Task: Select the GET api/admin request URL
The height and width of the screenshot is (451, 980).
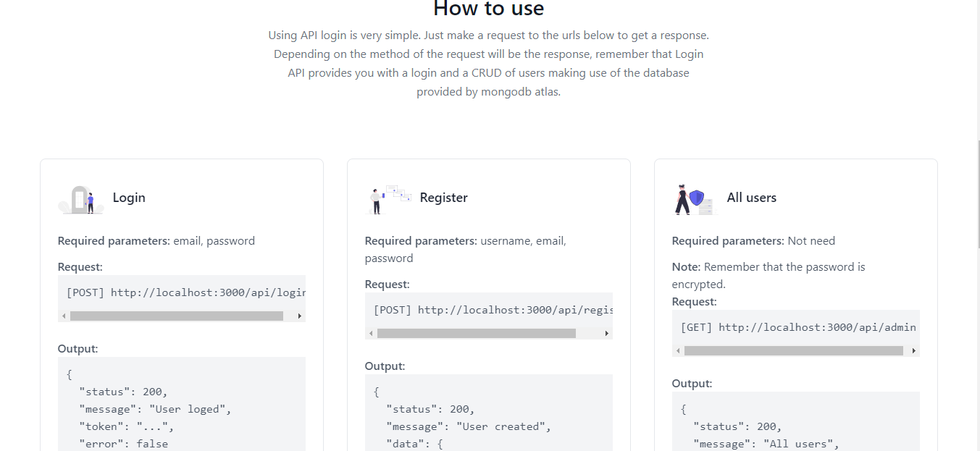Action: point(799,327)
